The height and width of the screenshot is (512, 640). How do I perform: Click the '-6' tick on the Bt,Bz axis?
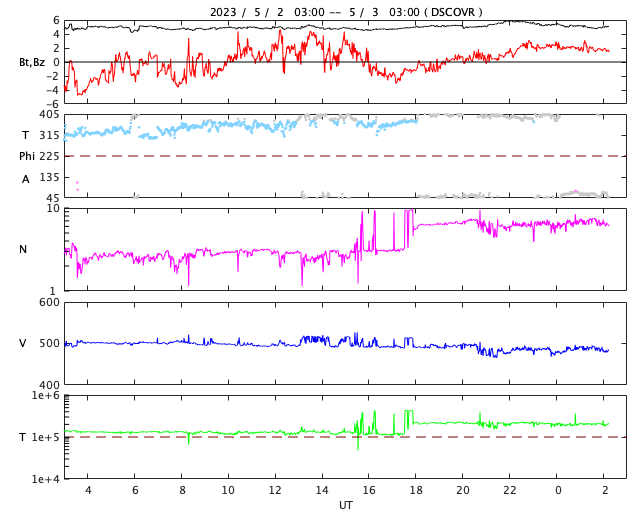tap(53, 104)
